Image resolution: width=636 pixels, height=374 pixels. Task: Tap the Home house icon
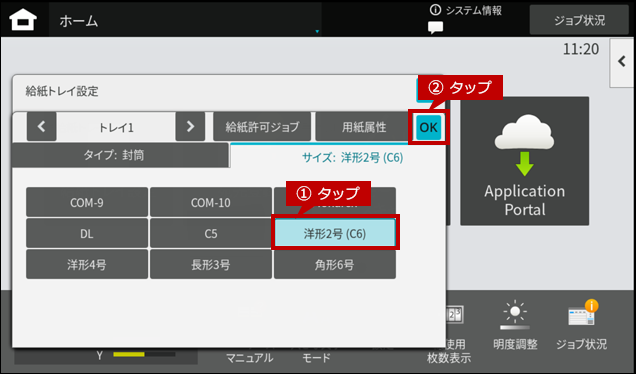pos(23,19)
